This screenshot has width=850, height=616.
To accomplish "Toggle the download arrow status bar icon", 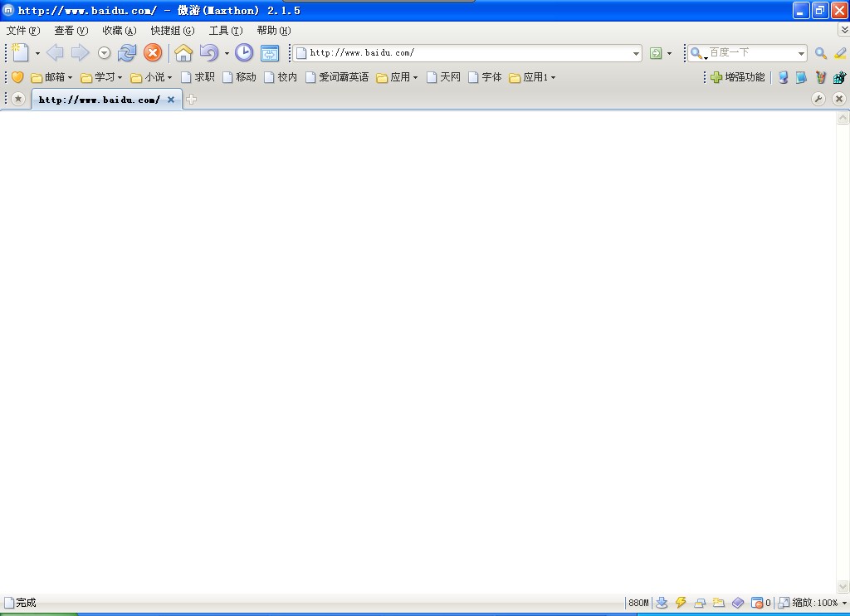I will pos(662,603).
